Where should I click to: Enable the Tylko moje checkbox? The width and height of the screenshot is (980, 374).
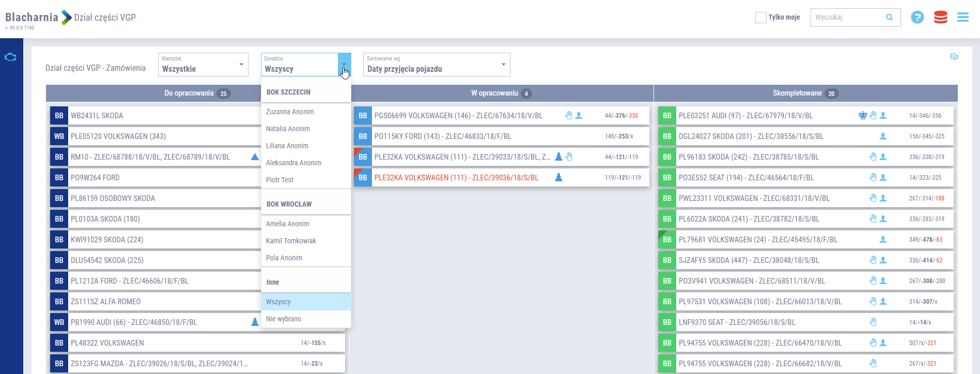pyautogui.click(x=760, y=18)
